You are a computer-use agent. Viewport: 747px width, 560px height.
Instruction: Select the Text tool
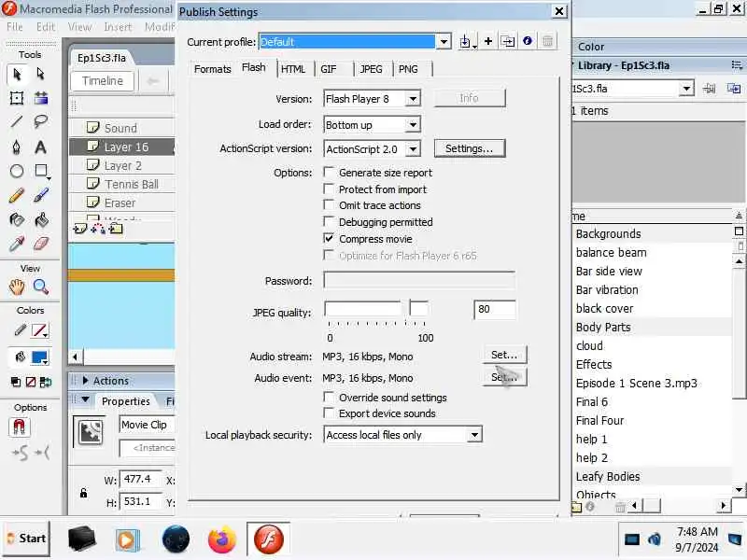(41, 147)
